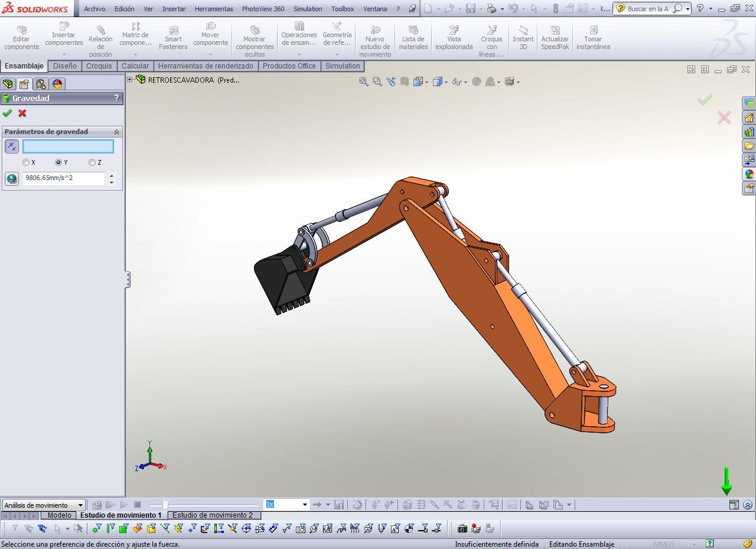This screenshot has width=756, height=549.
Task: Toggle the center of mass filter
Action: point(409,528)
